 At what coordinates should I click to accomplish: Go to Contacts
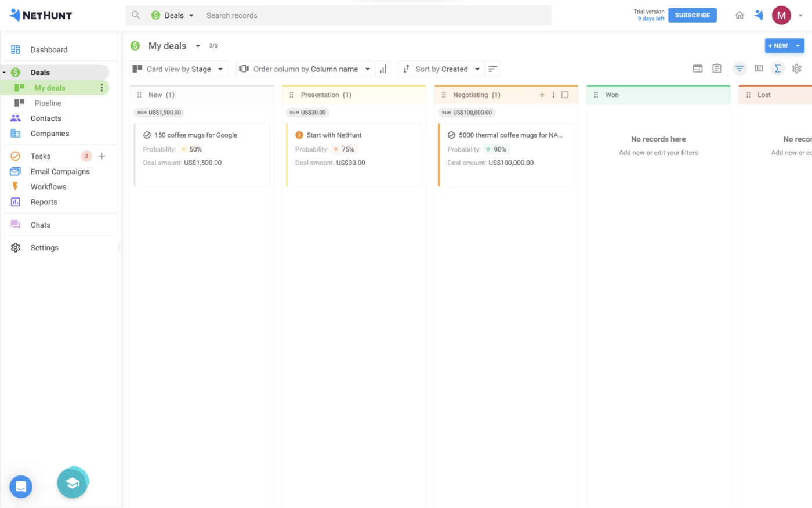point(46,118)
